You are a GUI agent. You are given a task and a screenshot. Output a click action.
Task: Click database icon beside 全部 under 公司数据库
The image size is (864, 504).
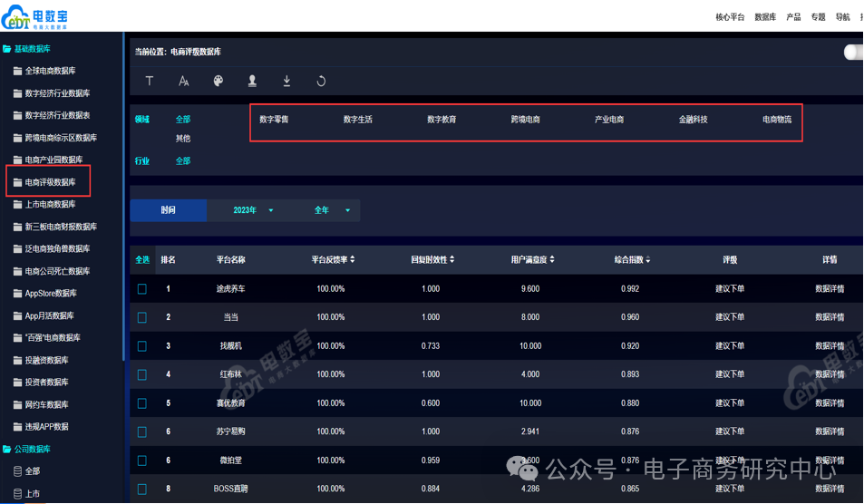17,471
